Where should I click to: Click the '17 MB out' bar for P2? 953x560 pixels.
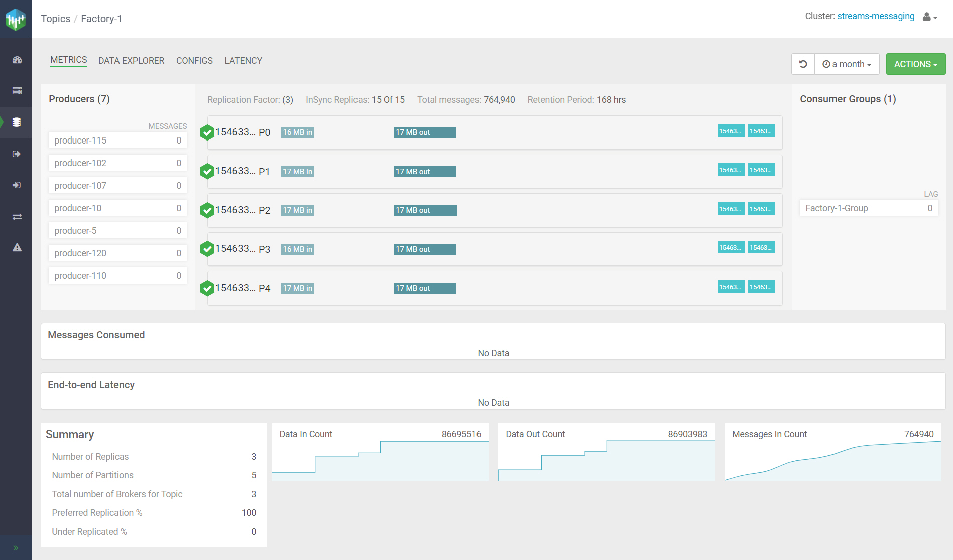click(x=425, y=210)
